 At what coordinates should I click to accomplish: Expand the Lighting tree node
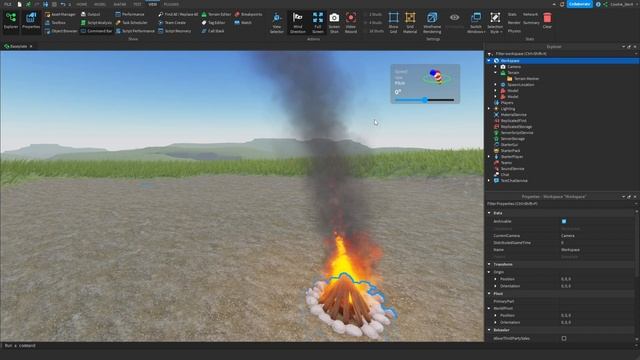tap(489, 109)
